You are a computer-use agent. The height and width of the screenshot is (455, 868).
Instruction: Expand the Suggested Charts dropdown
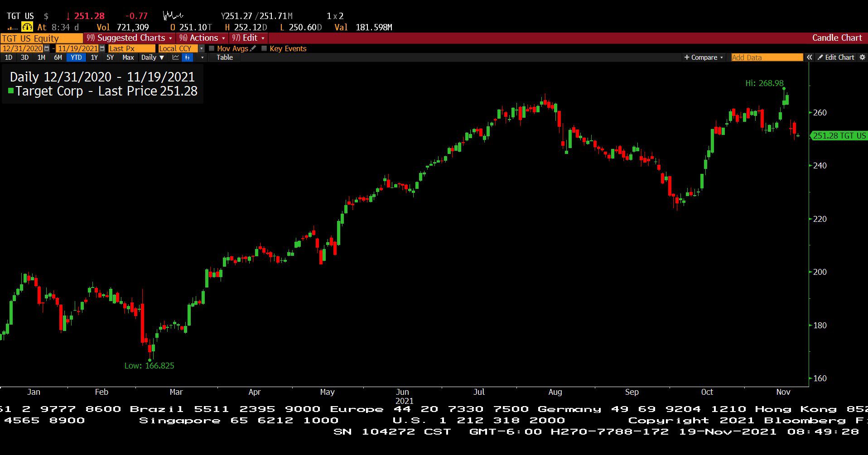(130, 38)
